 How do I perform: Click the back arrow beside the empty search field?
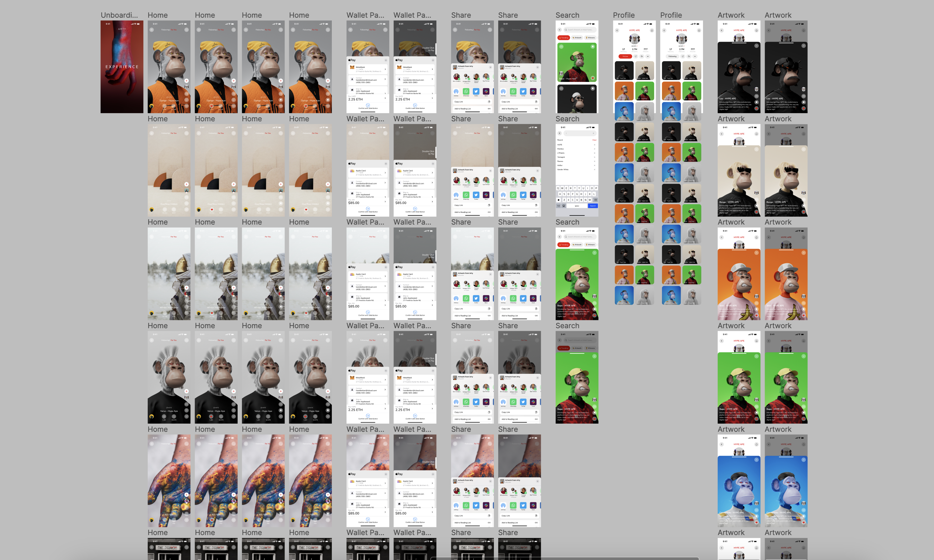(x=560, y=133)
